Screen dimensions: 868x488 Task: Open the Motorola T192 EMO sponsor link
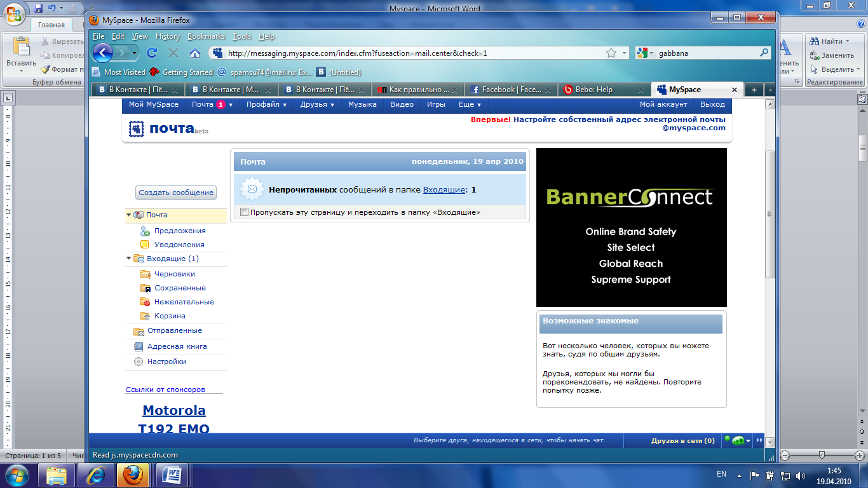pyautogui.click(x=174, y=419)
